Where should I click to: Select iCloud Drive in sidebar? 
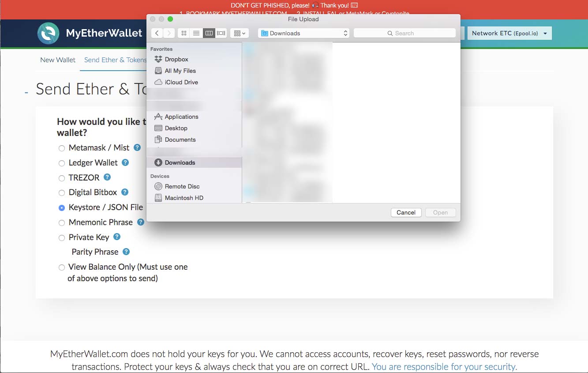click(x=194, y=82)
